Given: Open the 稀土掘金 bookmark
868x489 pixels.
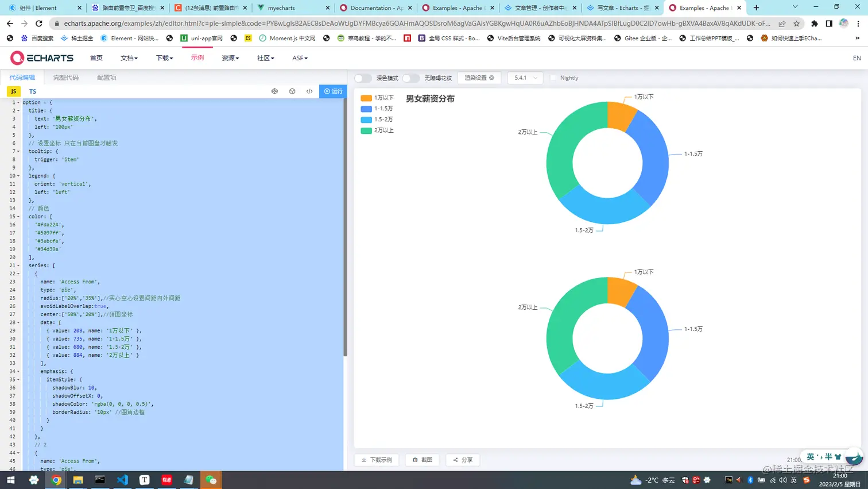Looking at the screenshot, I should 76,38.
